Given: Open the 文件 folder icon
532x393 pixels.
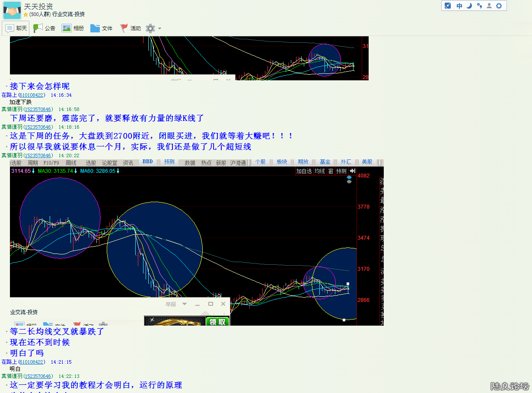Looking at the screenshot, I should [95, 28].
